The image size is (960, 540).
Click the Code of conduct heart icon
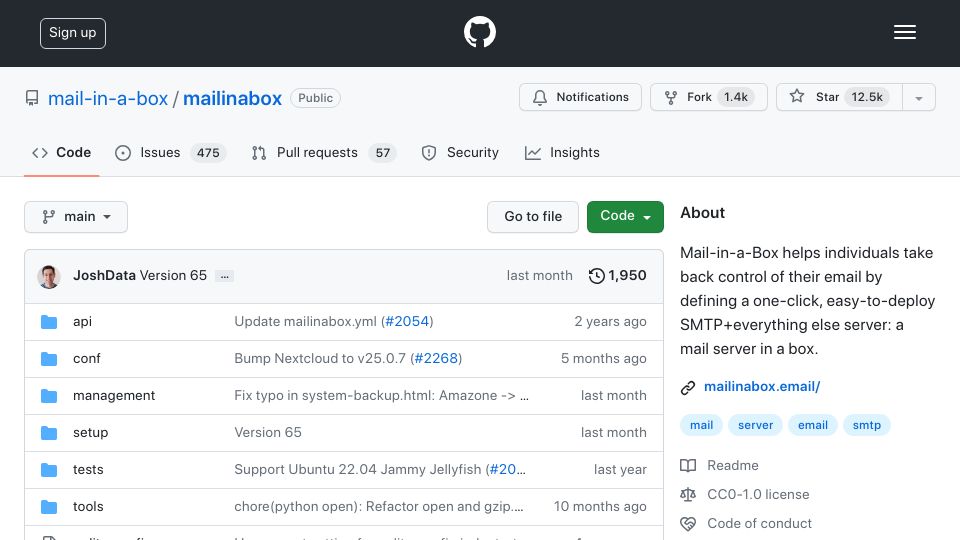click(688, 523)
